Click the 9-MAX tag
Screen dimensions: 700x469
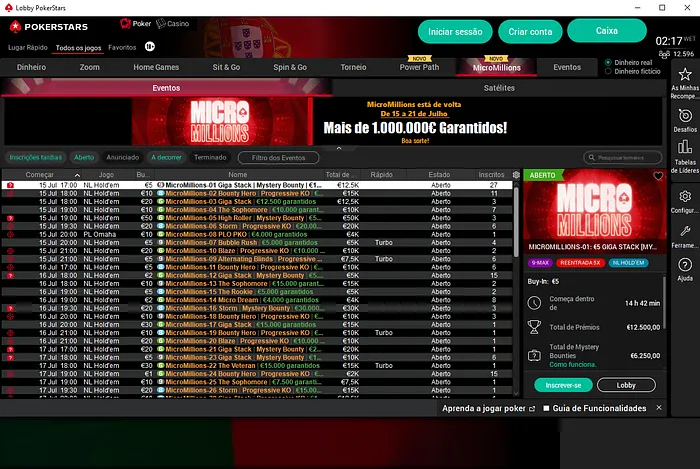[540, 263]
